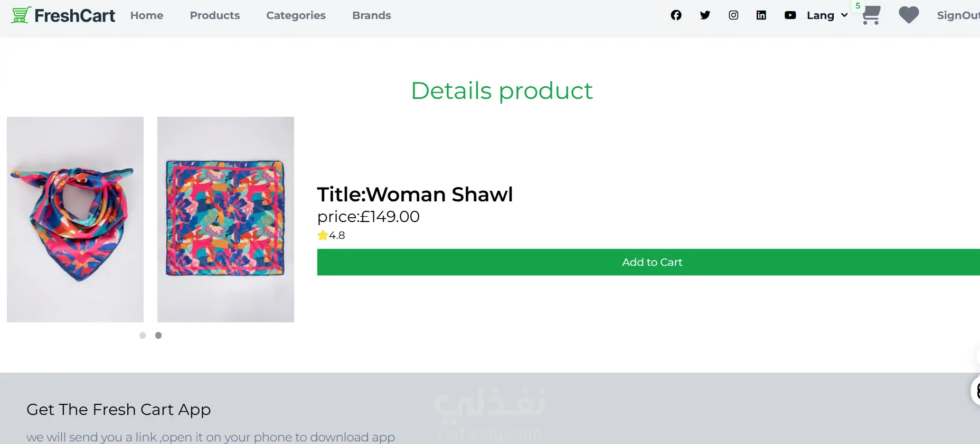
Task: Click the flat square shawl image
Action: click(225, 219)
